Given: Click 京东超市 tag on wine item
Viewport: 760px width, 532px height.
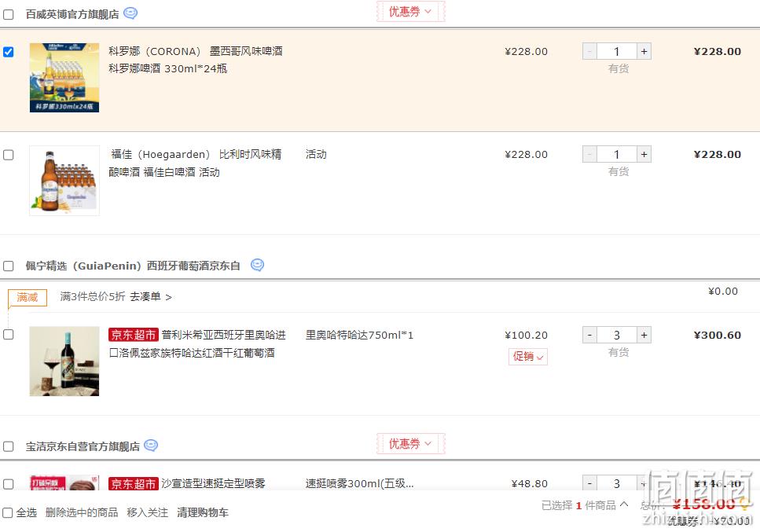Looking at the screenshot, I should click(134, 335).
